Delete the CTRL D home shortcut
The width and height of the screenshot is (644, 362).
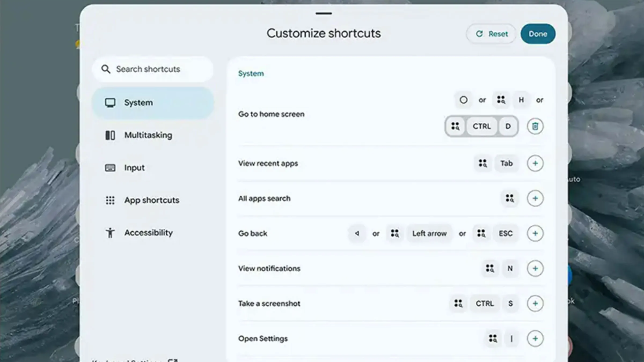click(535, 126)
